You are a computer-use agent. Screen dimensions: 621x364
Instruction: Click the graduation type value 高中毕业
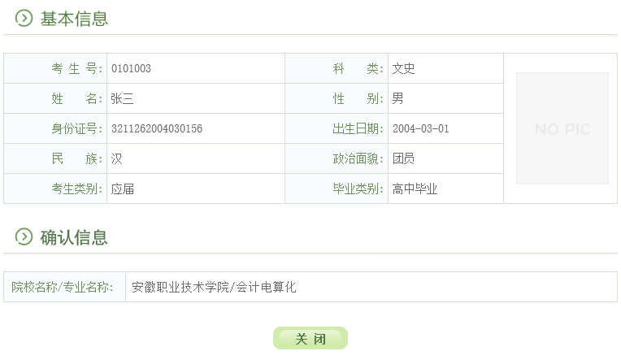[415, 189]
